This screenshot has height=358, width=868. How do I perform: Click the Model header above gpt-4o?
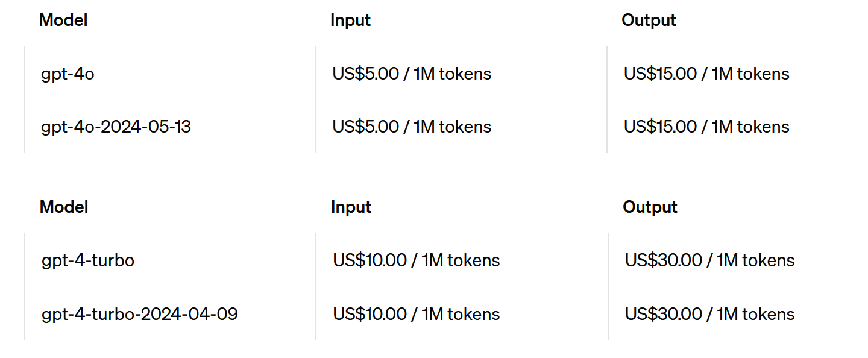pos(63,20)
